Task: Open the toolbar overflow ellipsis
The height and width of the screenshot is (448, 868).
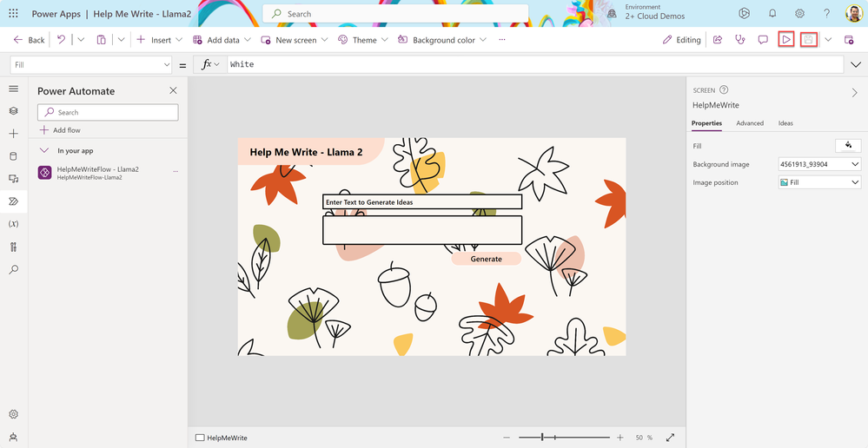Action: (502, 40)
